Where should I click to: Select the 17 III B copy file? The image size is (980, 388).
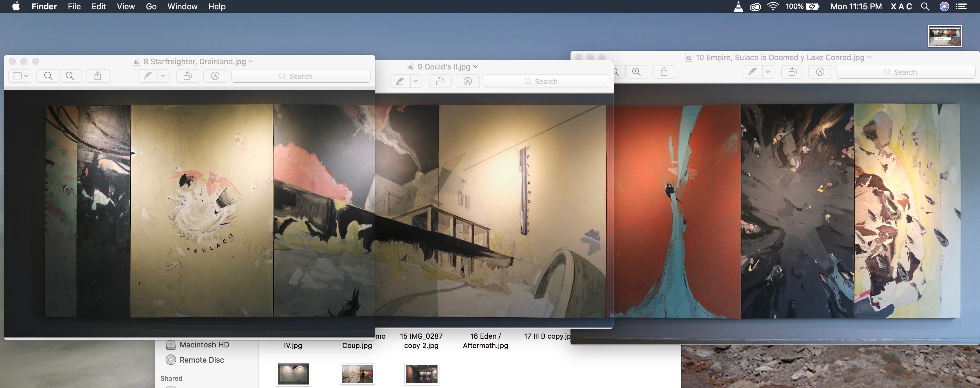(x=547, y=336)
